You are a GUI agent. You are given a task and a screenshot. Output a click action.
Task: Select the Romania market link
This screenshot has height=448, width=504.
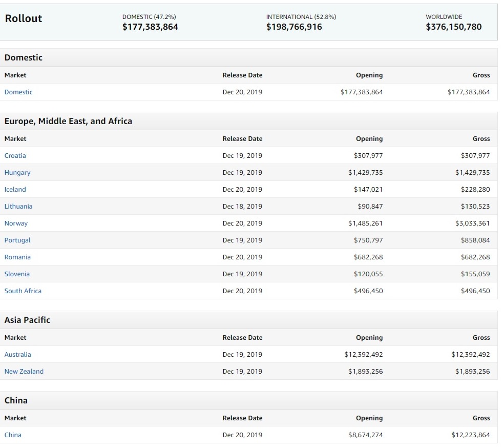pos(17,257)
